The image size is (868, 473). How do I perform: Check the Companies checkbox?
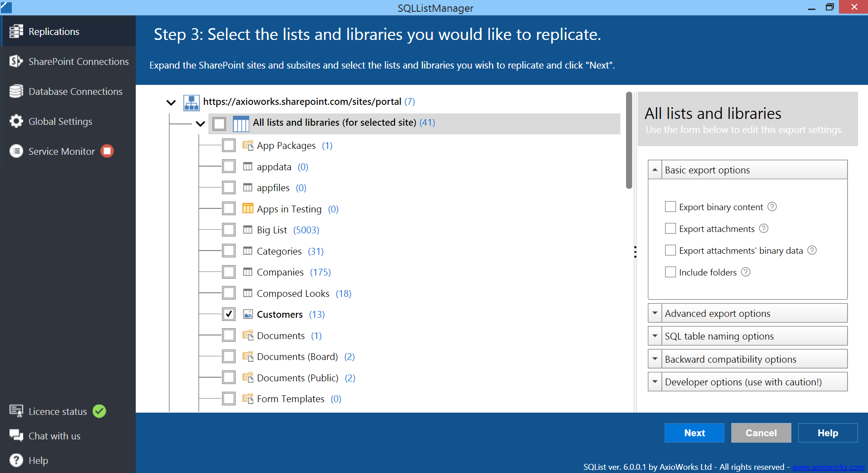click(229, 272)
